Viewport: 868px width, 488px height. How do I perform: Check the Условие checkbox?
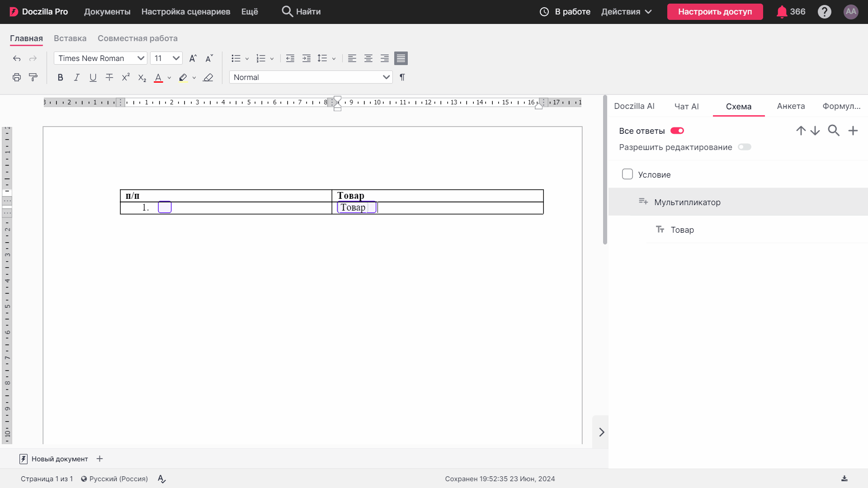tap(627, 174)
